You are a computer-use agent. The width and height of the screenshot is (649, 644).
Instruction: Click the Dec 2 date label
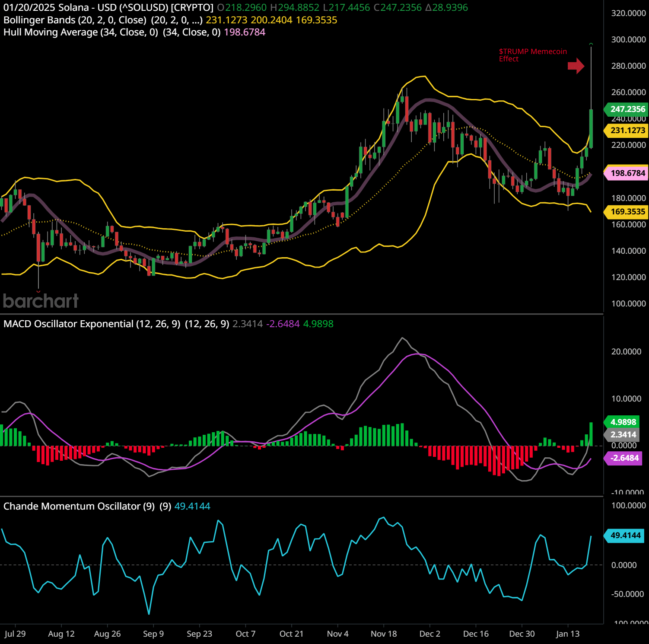click(430, 634)
